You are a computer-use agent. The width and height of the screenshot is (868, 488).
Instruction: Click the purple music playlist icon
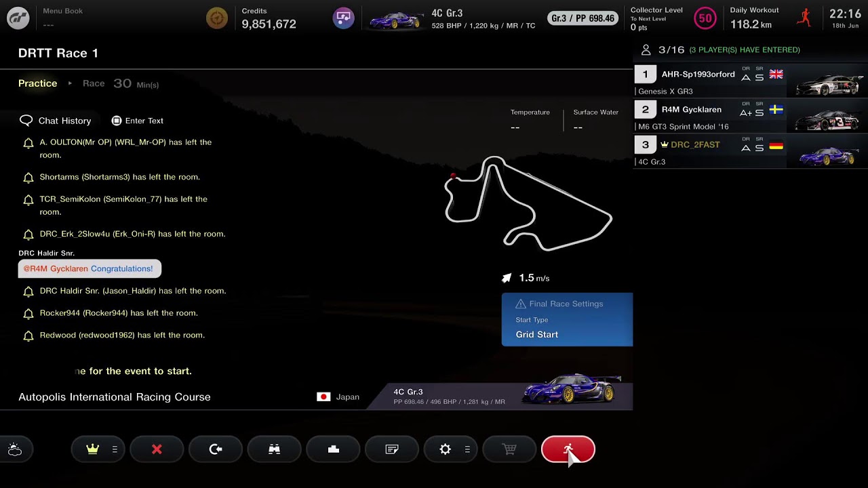pyautogui.click(x=344, y=18)
